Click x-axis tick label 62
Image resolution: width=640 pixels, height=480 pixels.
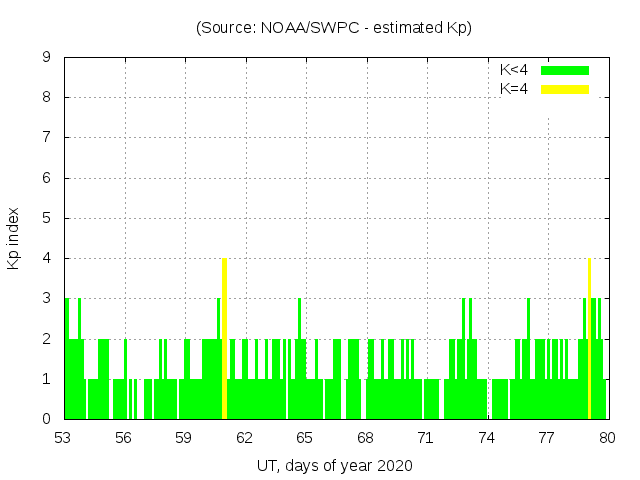(244, 438)
